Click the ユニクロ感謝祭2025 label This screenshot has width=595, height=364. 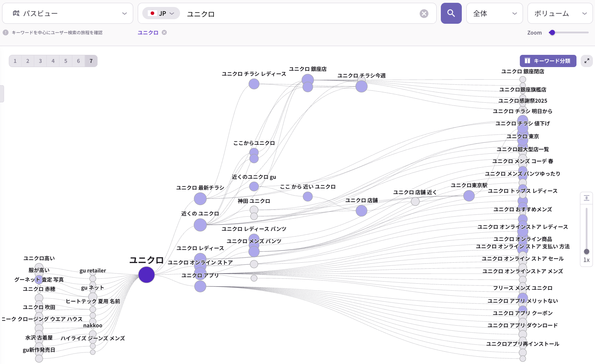click(x=523, y=101)
